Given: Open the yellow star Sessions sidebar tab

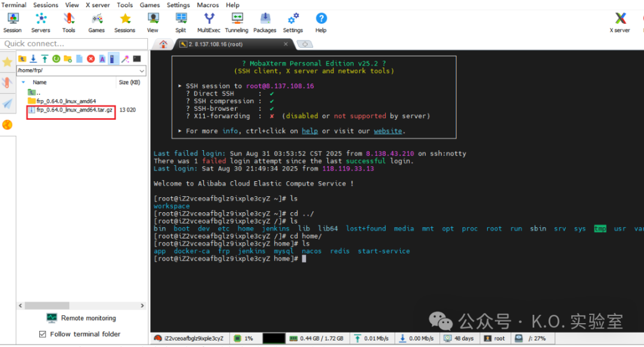Looking at the screenshot, I should tap(7, 62).
